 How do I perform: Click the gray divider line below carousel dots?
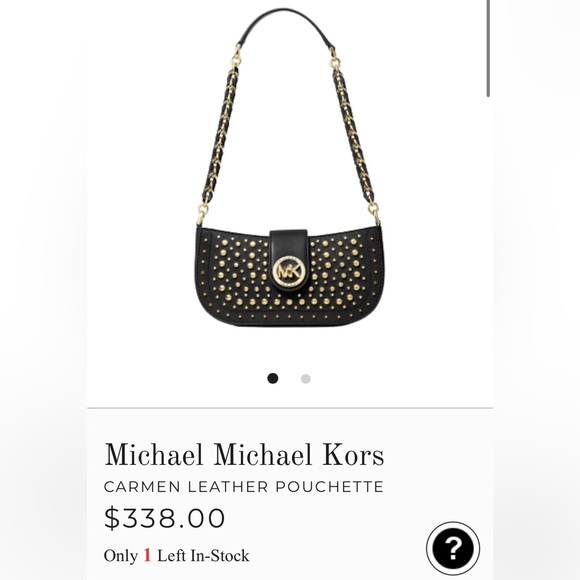(290, 408)
